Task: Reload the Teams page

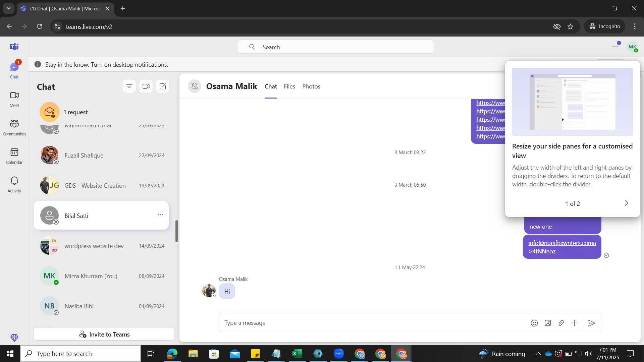Action: [x=39, y=26]
